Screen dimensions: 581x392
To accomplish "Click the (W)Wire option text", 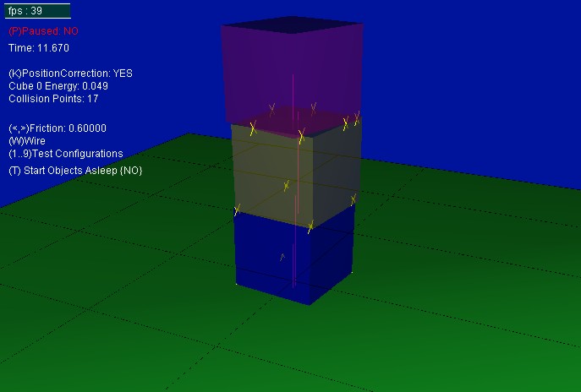I will (x=27, y=141).
